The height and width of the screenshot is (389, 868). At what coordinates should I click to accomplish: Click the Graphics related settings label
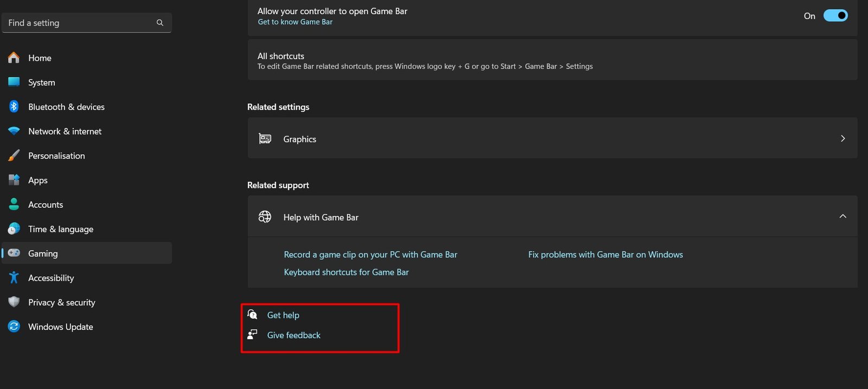(x=299, y=139)
